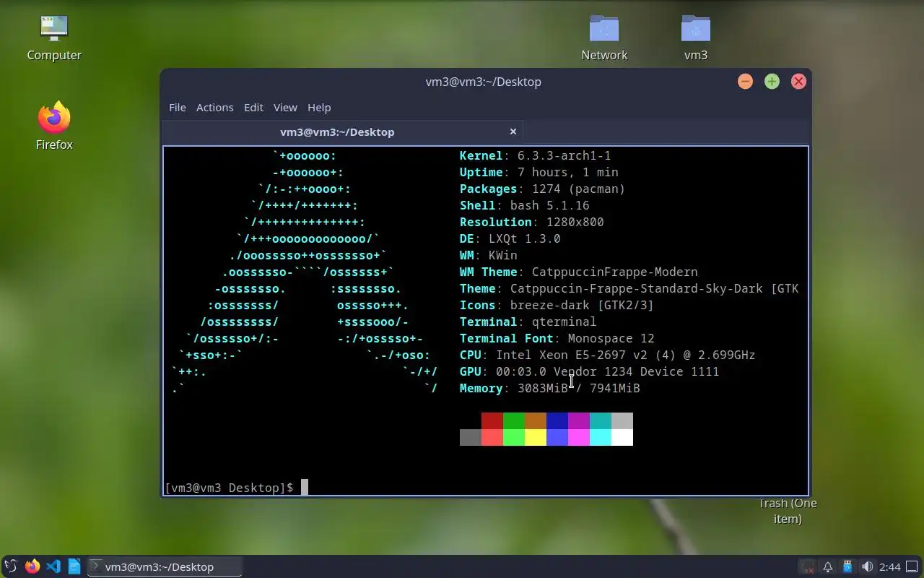The height and width of the screenshot is (578, 924).
Task: Open the View menu
Action: 285,107
